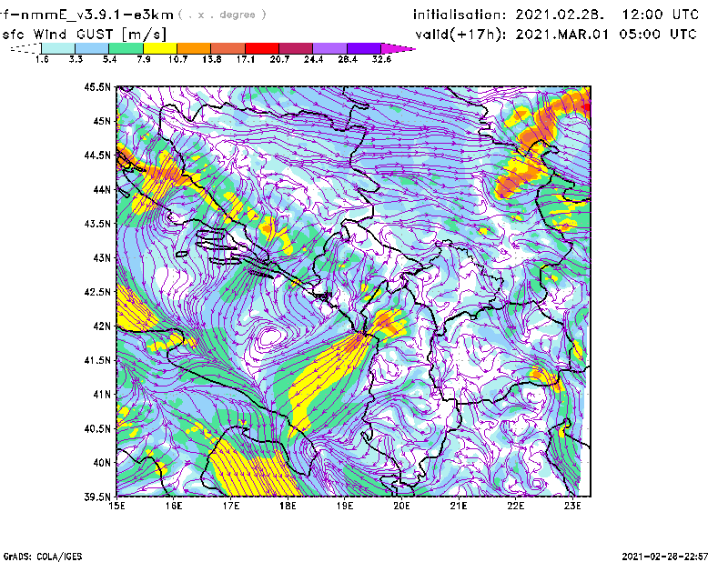
Task: Click the 39.5N latitude label
Action: click(x=97, y=497)
